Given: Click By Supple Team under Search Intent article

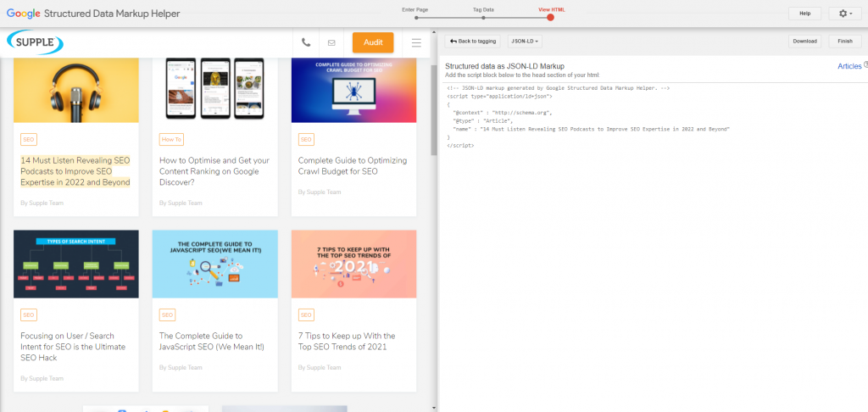Looking at the screenshot, I should click(42, 378).
